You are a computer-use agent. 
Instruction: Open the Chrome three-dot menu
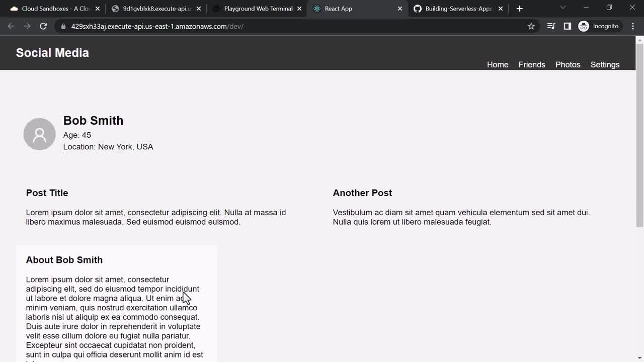[633, 26]
